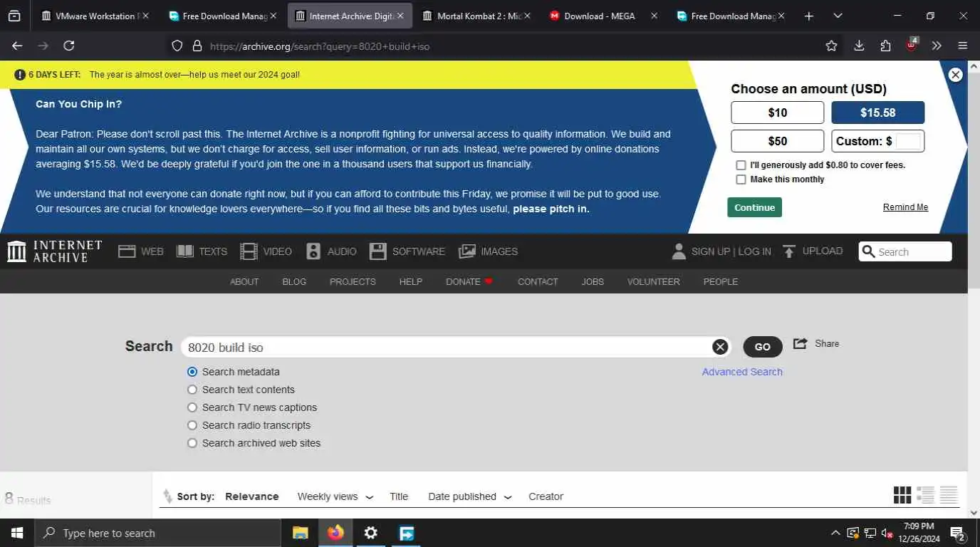Toggle the sort direction arrows
980x547 pixels.
(x=167, y=496)
